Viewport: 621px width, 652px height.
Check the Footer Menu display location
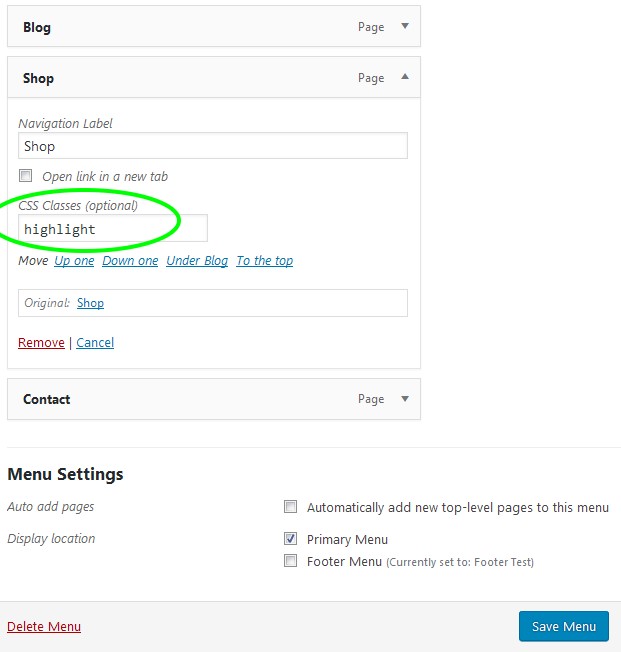(290, 561)
